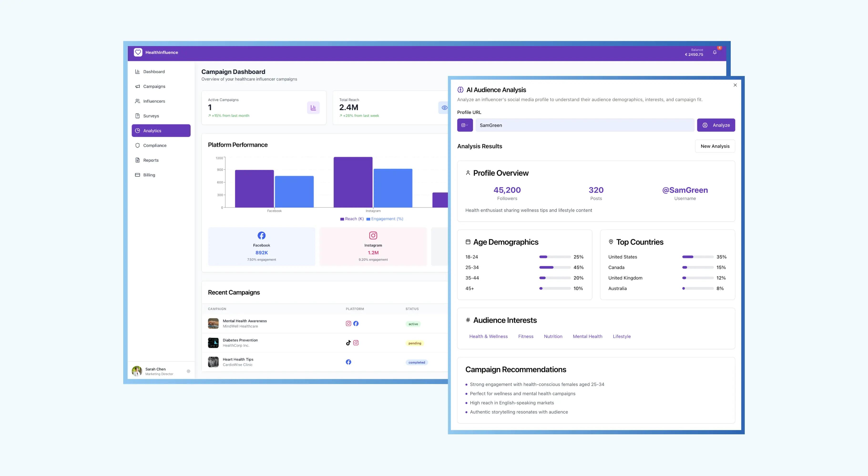This screenshot has height=476, width=868.
Task: Click TikTok icon in Diabetes Prevention row
Action: coord(348,343)
